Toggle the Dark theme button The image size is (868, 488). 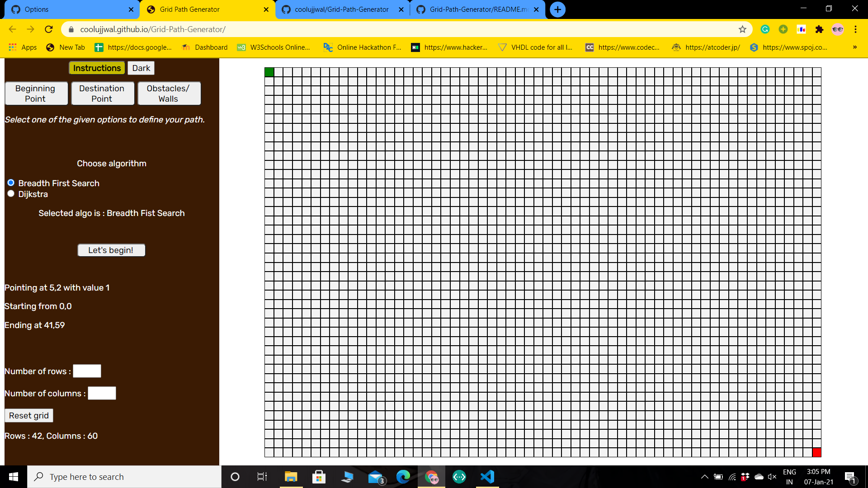[x=141, y=68]
